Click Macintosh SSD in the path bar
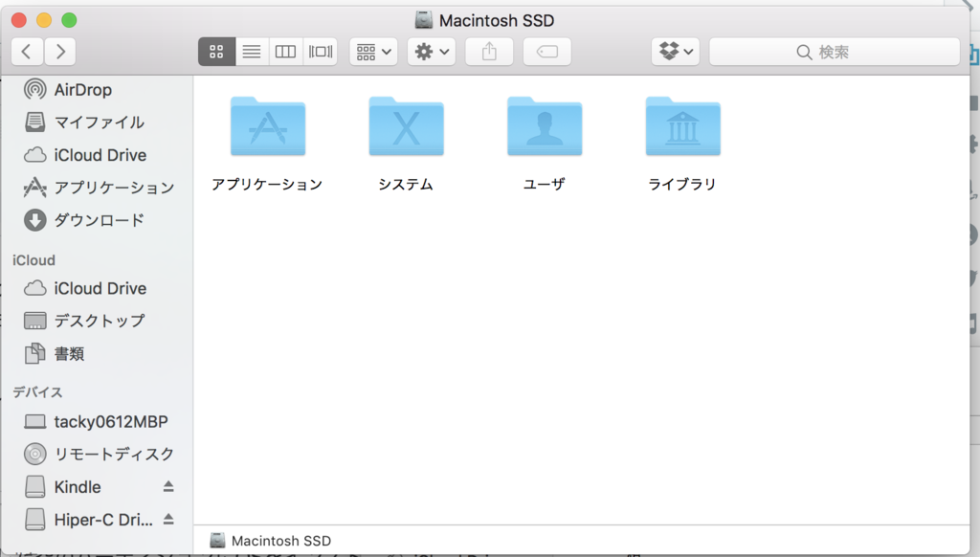The width and height of the screenshot is (980, 557). (271, 541)
